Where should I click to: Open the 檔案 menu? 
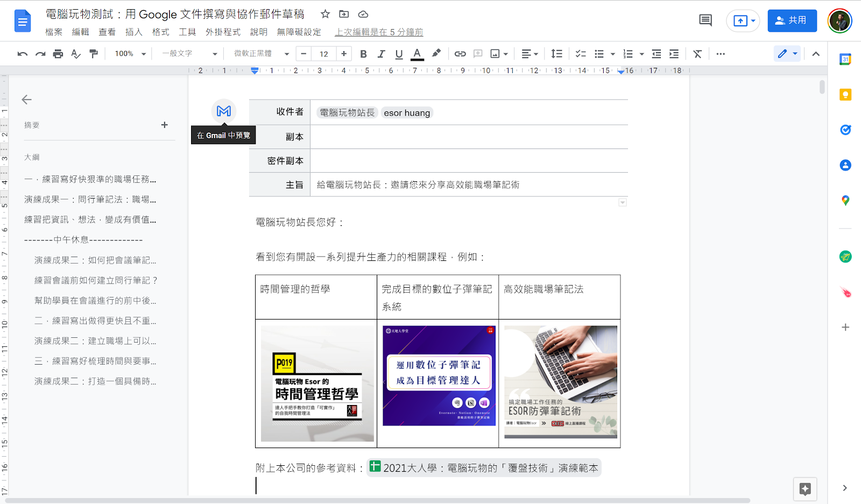pos(54,32)
